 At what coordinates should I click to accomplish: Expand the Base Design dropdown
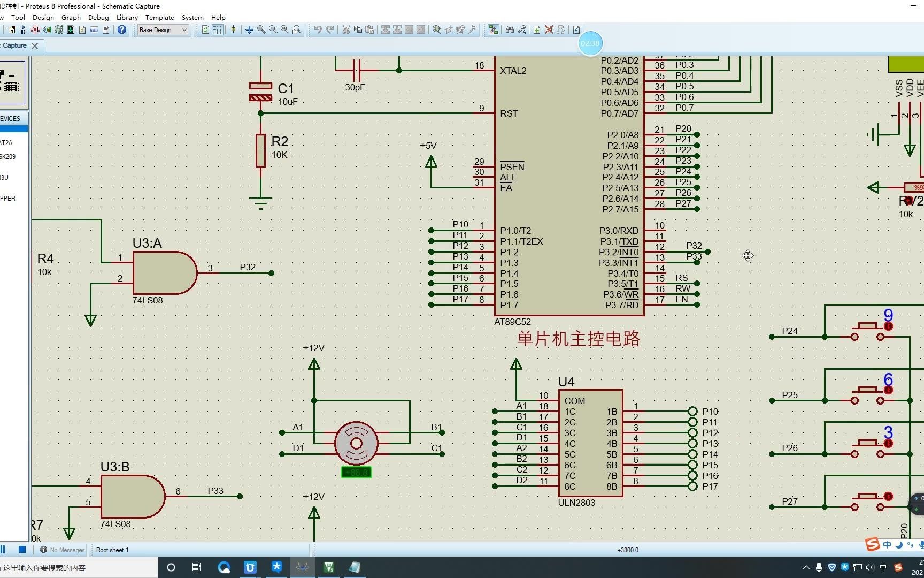pyautogui.click(x=184, y=30)
